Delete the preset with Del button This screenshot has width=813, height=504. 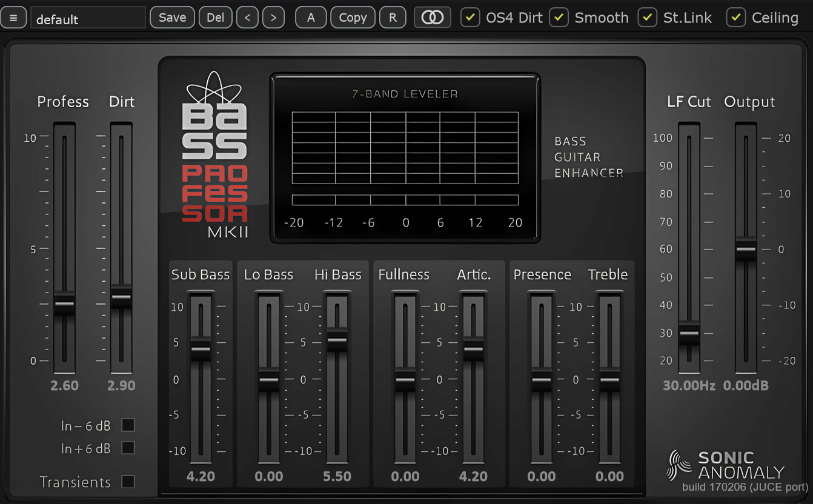215,18
